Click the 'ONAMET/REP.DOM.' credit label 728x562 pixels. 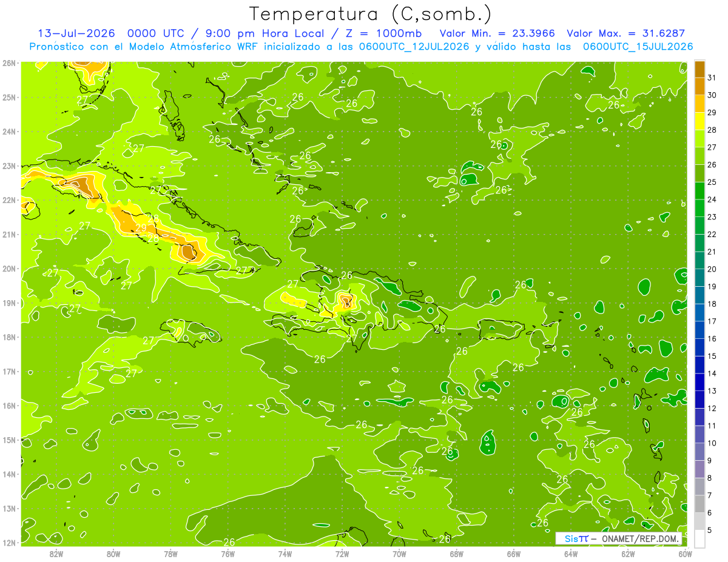pos(639,538)
